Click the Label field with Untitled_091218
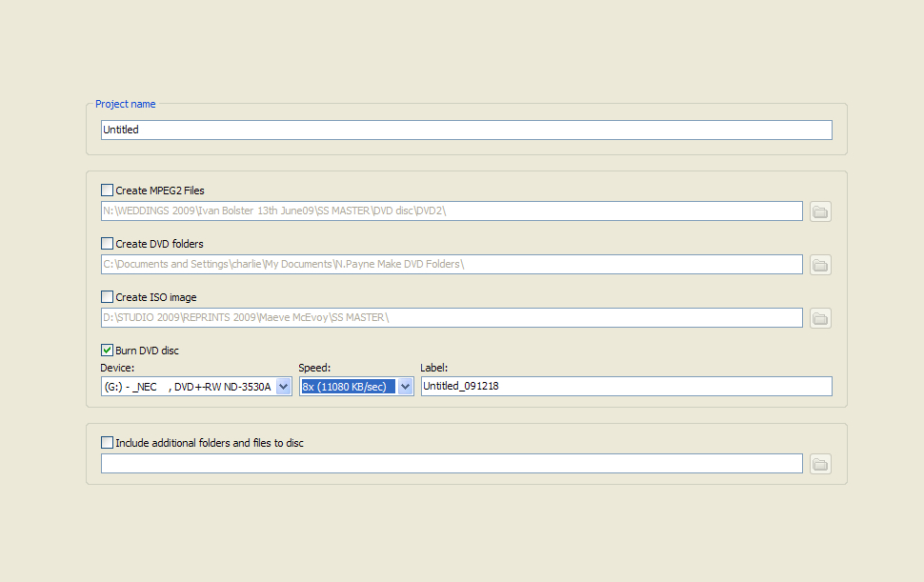Image resolution: width=924 pixels, height=582 pixels. click(626, 386)
